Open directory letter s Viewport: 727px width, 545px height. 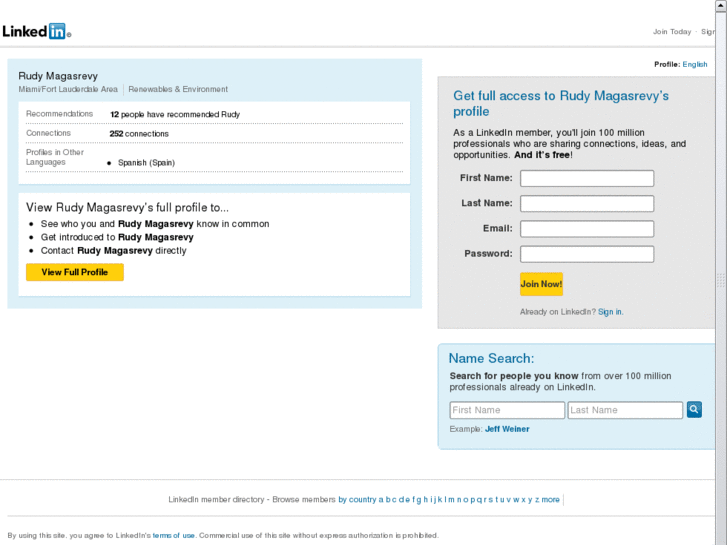click(x=491, y=500)
